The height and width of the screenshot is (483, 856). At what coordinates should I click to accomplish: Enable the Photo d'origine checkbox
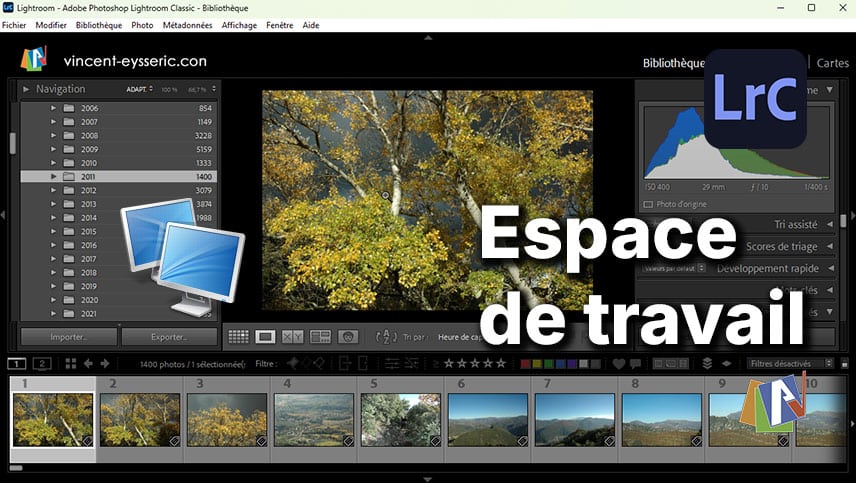(649, 204)
